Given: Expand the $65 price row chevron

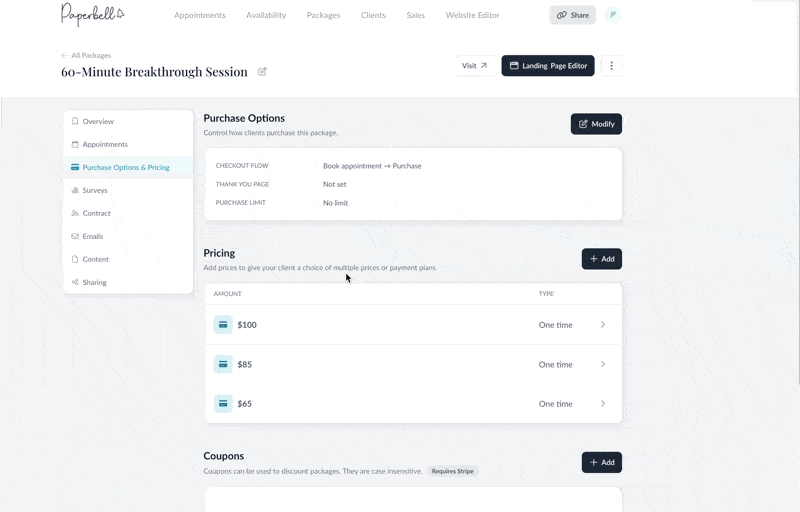Looking at the screenshot, I should (x=603, y=404).
